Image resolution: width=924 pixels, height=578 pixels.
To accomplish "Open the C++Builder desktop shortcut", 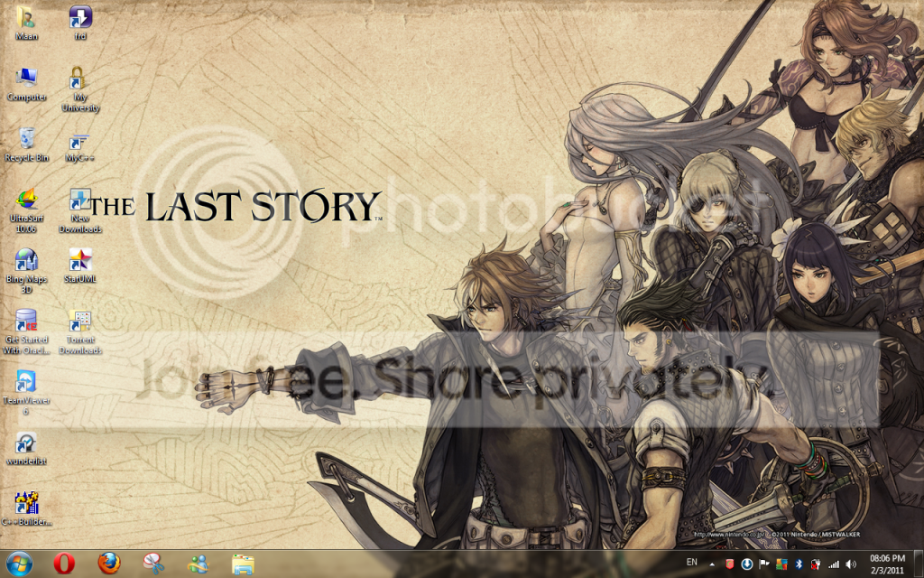I will point(26,508).
